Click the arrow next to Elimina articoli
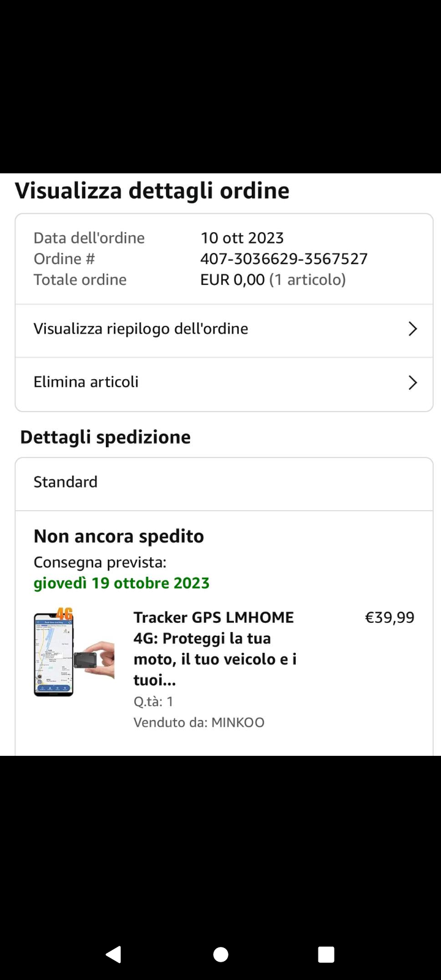441x980 pixels. click(x=412, y=383)
